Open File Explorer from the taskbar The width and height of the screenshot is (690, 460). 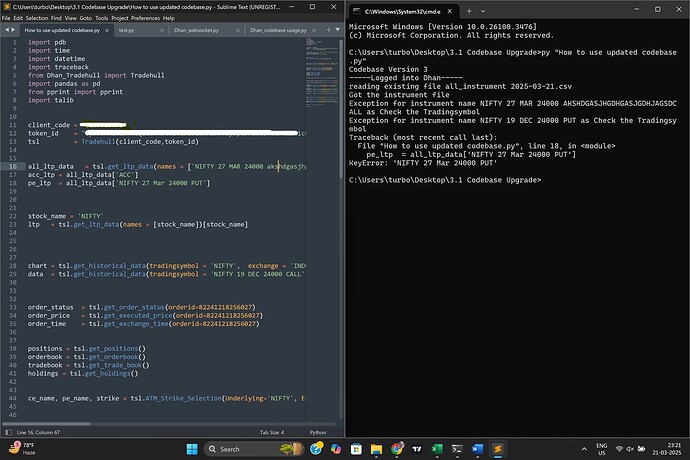click(x=376, y=449)
